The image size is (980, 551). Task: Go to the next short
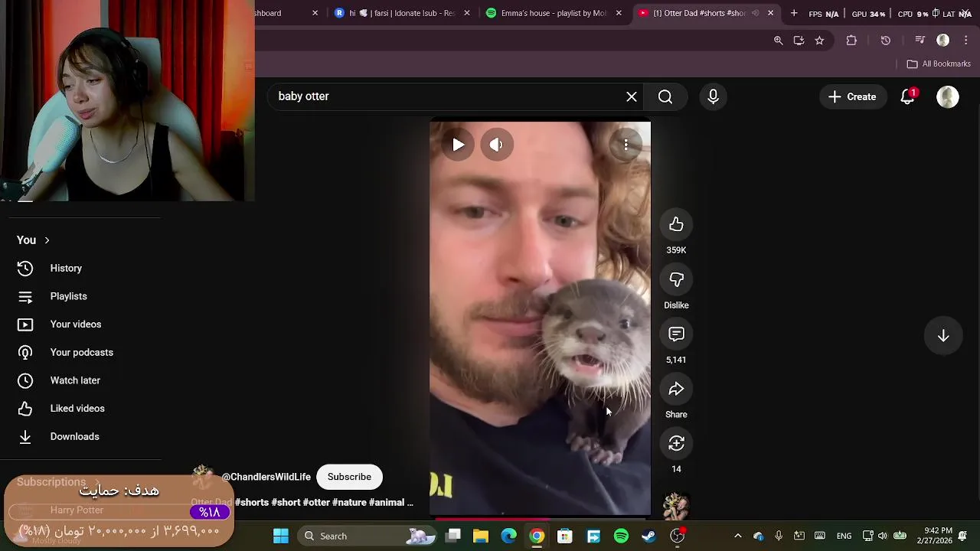pos(943,336)
